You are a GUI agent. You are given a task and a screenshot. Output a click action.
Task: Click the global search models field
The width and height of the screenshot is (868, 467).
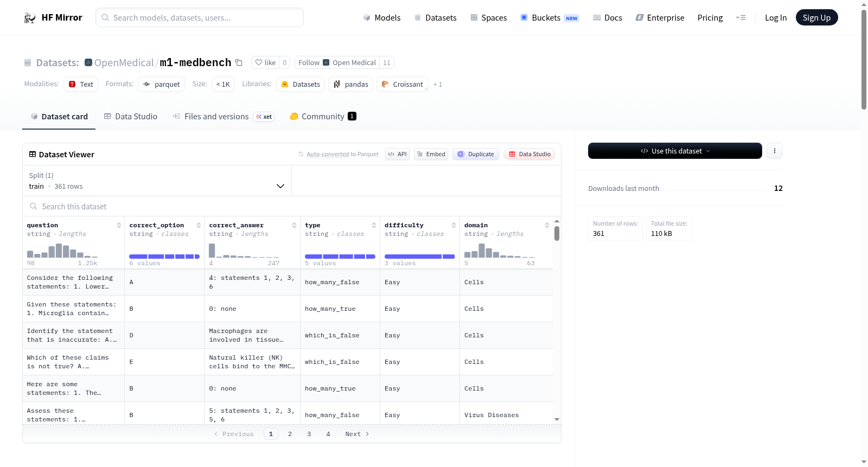coord(200,17)
